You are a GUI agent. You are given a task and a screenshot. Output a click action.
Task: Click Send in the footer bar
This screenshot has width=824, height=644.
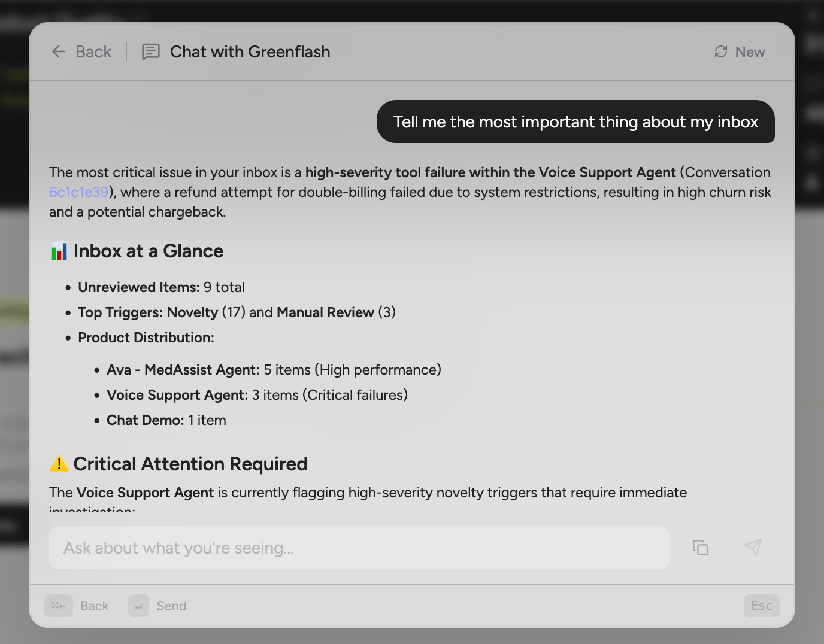[171, 606]
